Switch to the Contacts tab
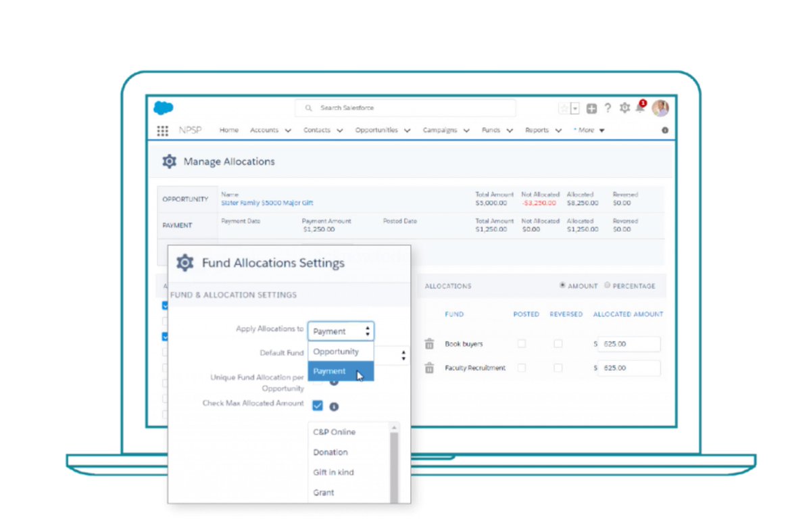 (317, 130)
